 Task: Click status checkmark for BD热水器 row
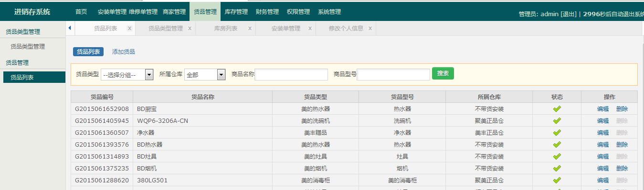557,144
